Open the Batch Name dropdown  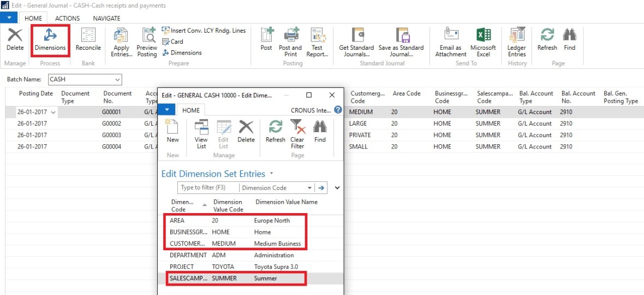tap(117, 79)
